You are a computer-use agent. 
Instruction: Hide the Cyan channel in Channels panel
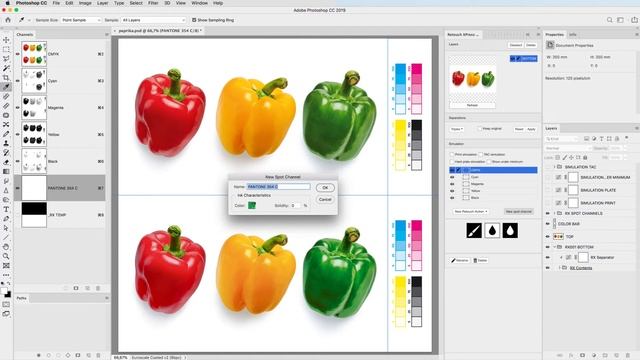pyautogui.click(x=18, y=81)
